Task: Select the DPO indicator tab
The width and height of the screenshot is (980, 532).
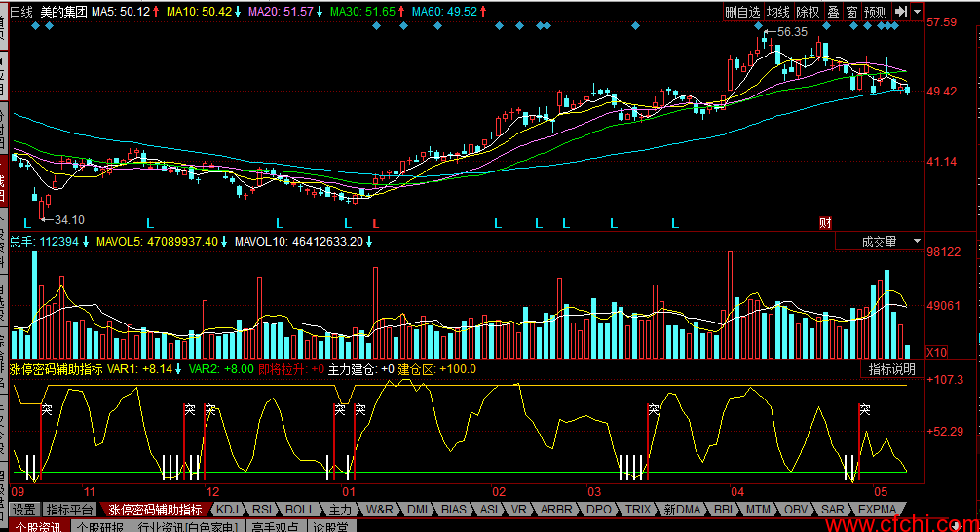Action: [599, 510]
